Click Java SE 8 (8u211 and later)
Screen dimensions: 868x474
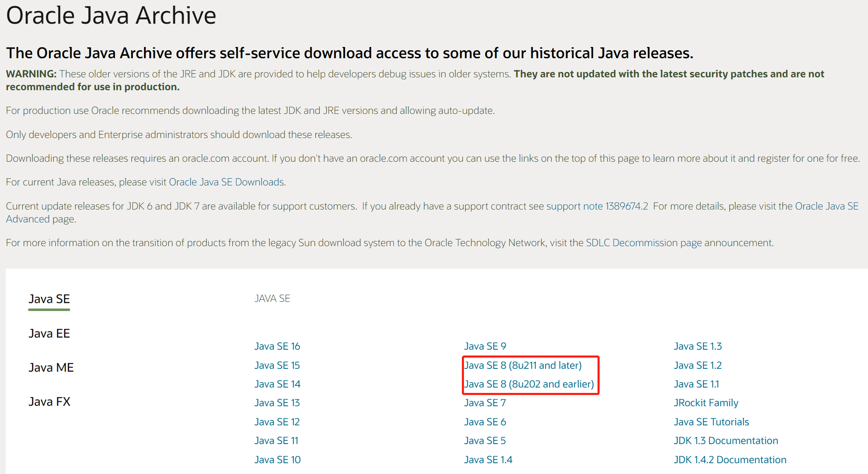click(523, 365)
